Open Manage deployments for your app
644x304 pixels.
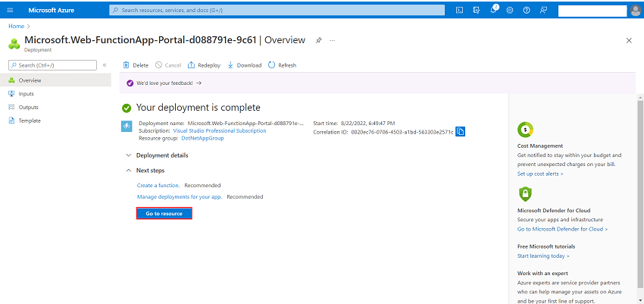point(180,197)
